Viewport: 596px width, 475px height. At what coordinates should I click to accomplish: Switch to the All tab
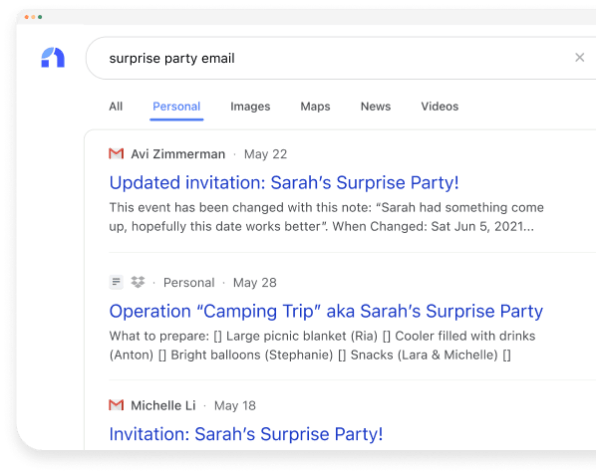116,106
